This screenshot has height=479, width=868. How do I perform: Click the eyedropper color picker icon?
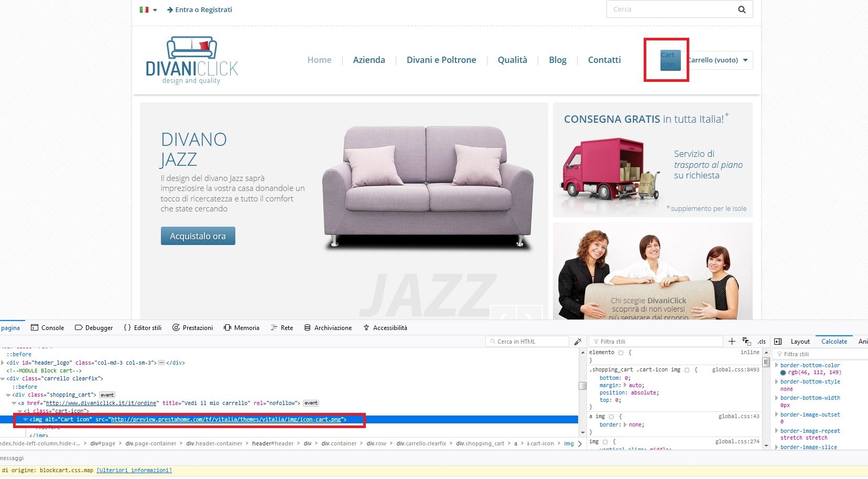[x=578, y=342]
